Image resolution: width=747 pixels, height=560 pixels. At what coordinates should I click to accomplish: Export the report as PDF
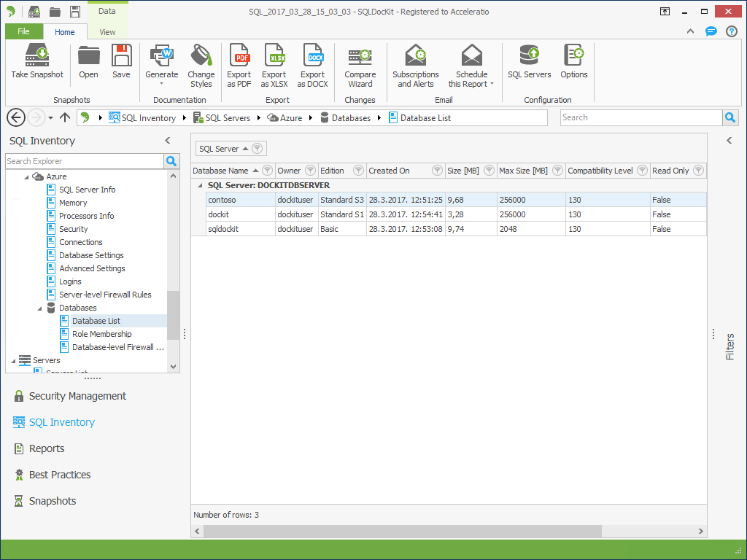coord(239,66)
